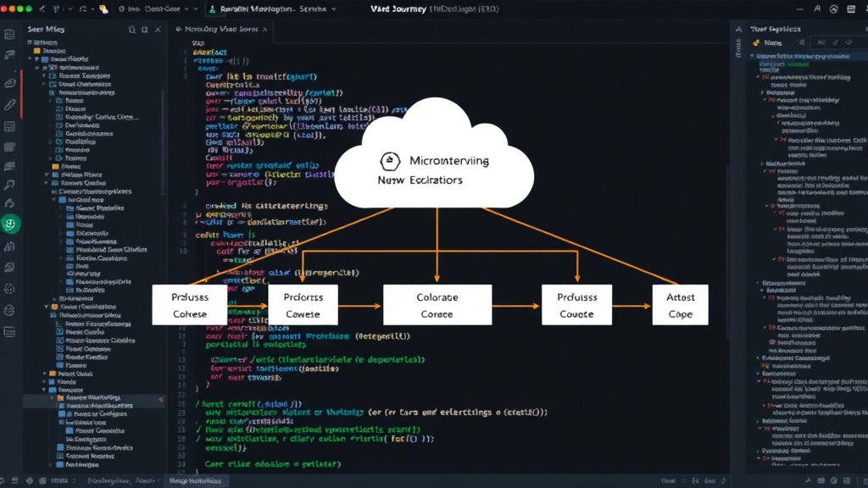The height and width of the screenshot is (488, 868).
Task: Toggle the panel layout icon in the title bar
Action: coord(851,8)
